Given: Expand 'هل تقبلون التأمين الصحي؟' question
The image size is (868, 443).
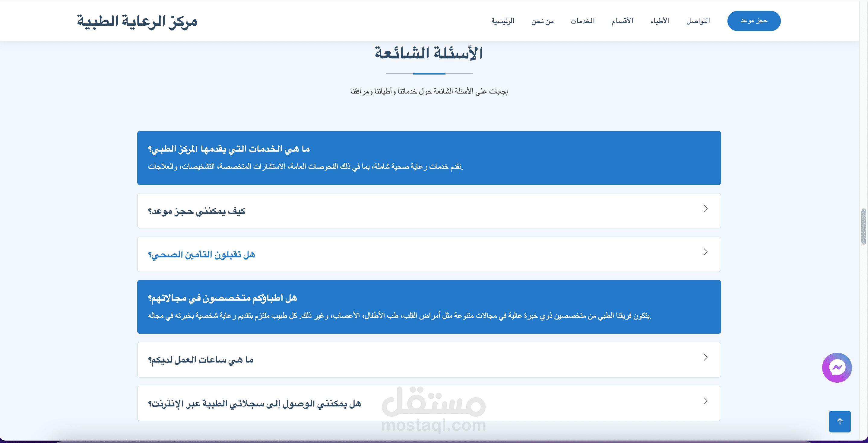Looking at the screenshot, I should point(201,254).
